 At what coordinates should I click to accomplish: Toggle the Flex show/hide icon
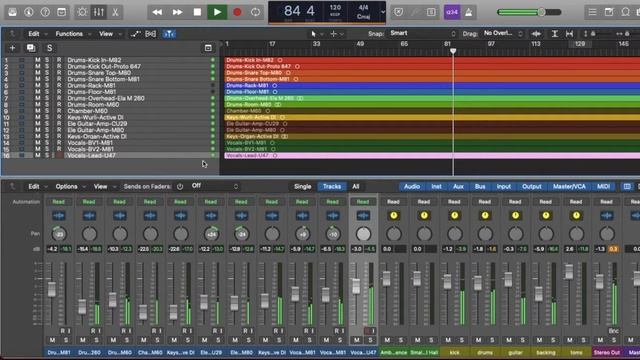[151, 34]
